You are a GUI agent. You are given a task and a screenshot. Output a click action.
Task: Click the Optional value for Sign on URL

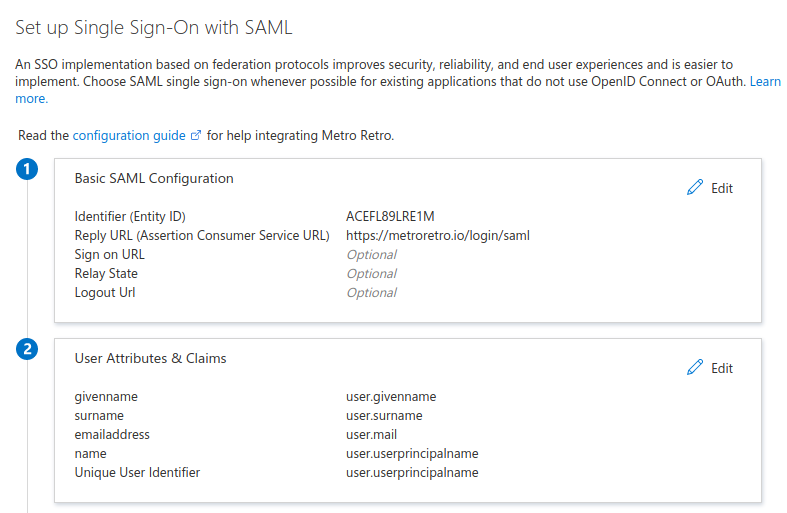coord(371,255)
